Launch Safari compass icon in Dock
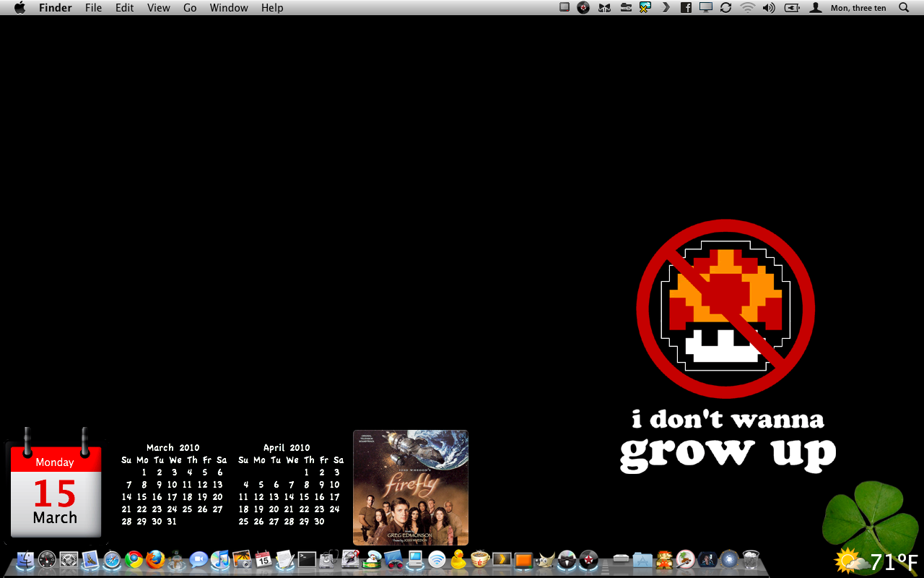Screen dimensions: 924x578 tap(112, 559)
